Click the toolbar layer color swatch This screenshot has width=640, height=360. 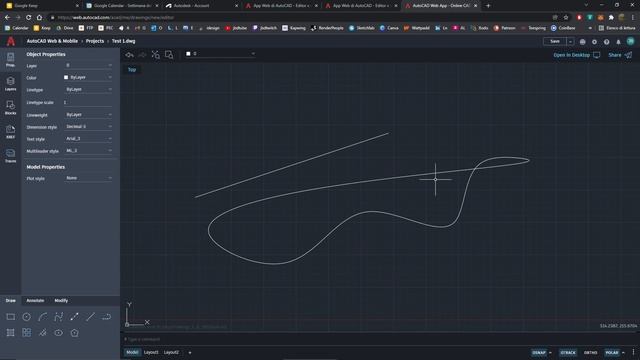tap(188, 53)
